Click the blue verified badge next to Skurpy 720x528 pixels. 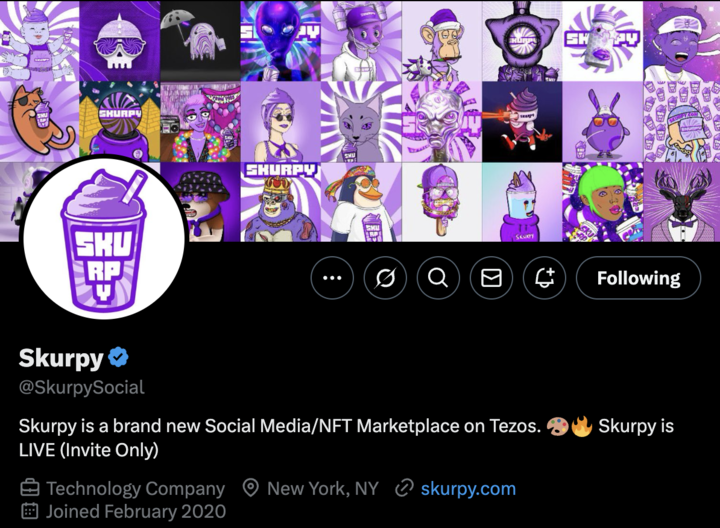pos(118,357)
